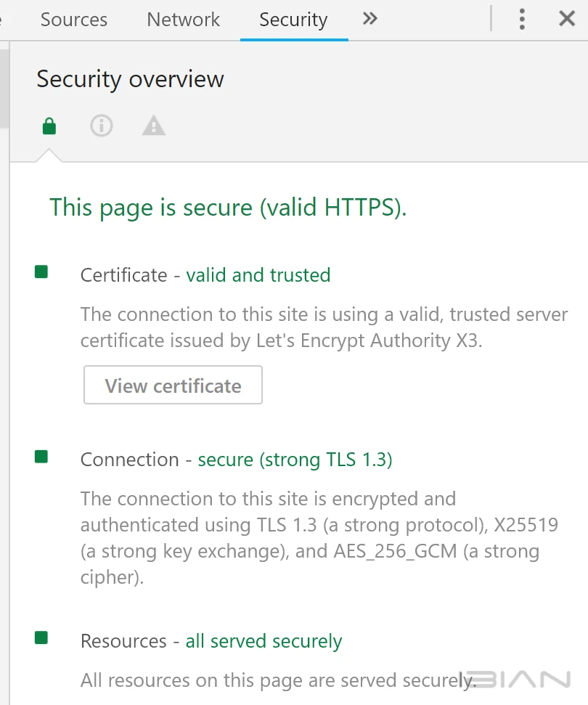Screen dimensions: 588x705
Task: Click the 'secure (strong TLS 1.3)' status text
Action: point(295,460)
